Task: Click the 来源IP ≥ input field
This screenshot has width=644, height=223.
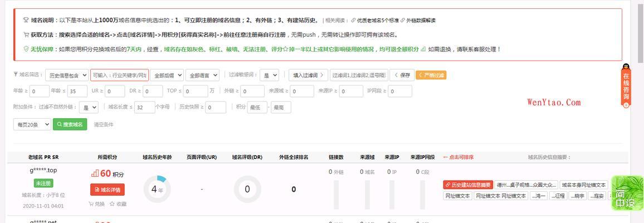Action: pos(351,91)
